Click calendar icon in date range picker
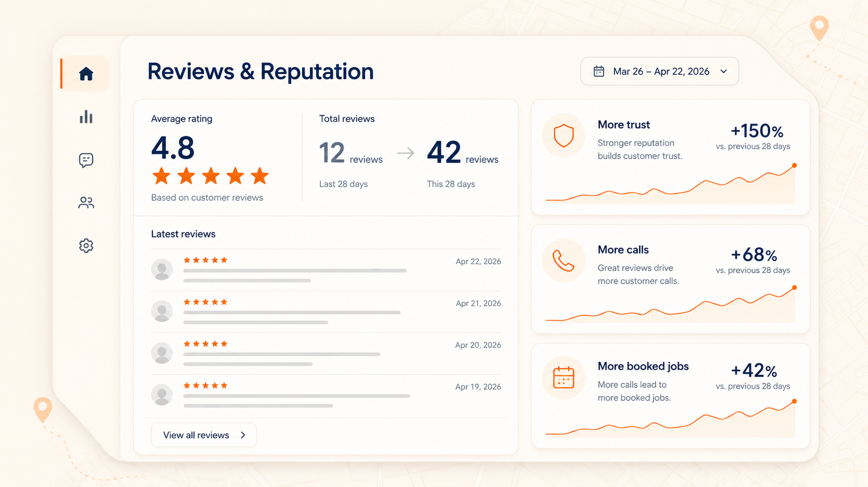Image resolution: width=868 pixels, height=487 pixels. [599, 72]
